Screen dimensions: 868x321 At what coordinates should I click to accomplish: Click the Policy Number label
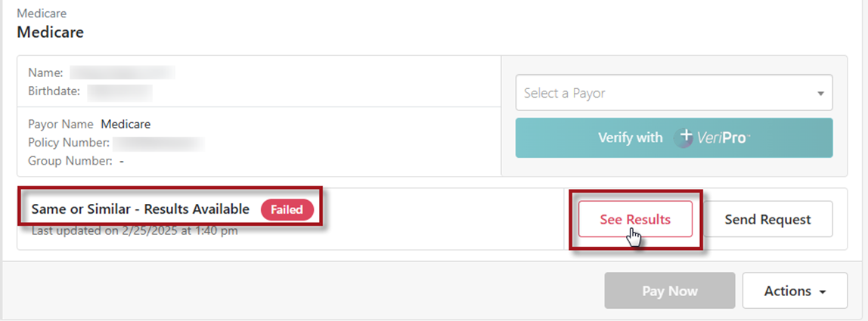click(69, 142)
